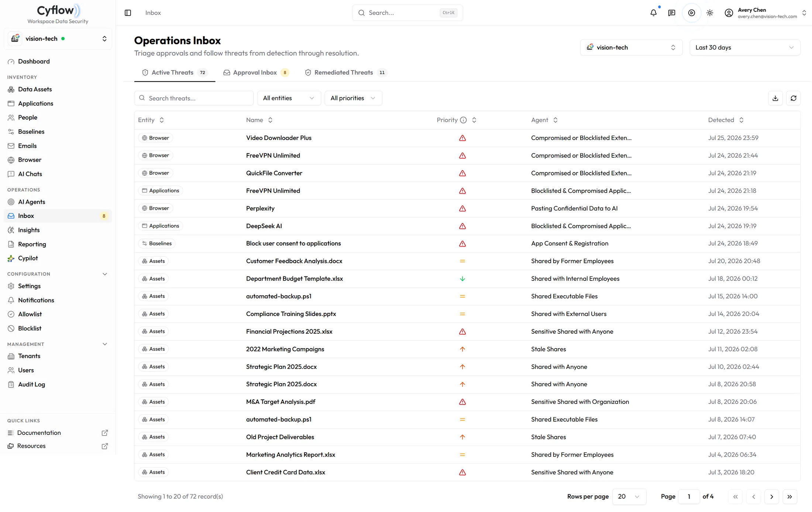Viewport: 812px width, 512px height.
Task: Switch to Active Threats tab
Action: tap(175, 72)
